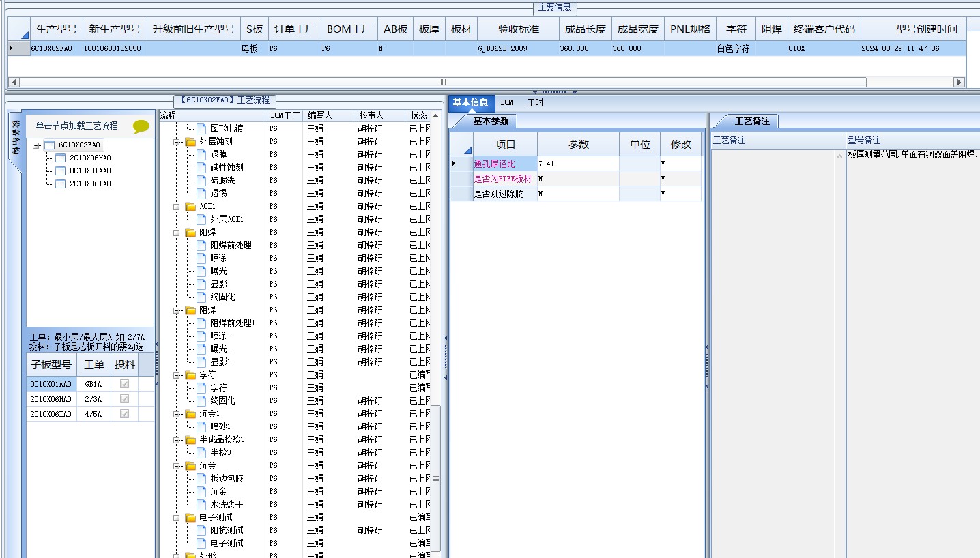Screen dimensions: 980x558
Task: Open the vertical 设备结构 side tab
Action: point(16,139)
